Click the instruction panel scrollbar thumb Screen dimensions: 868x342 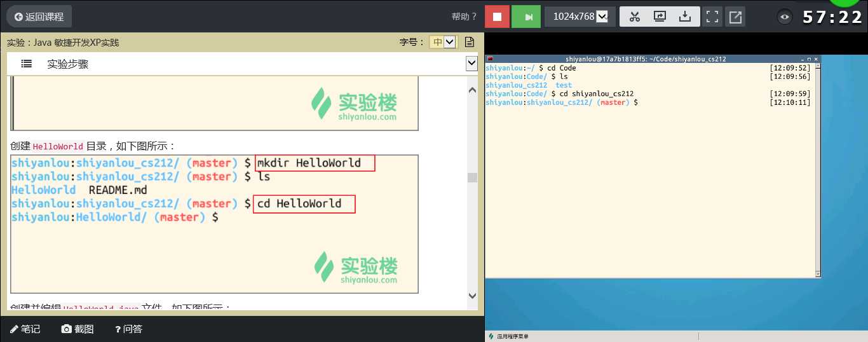[472, 177]
